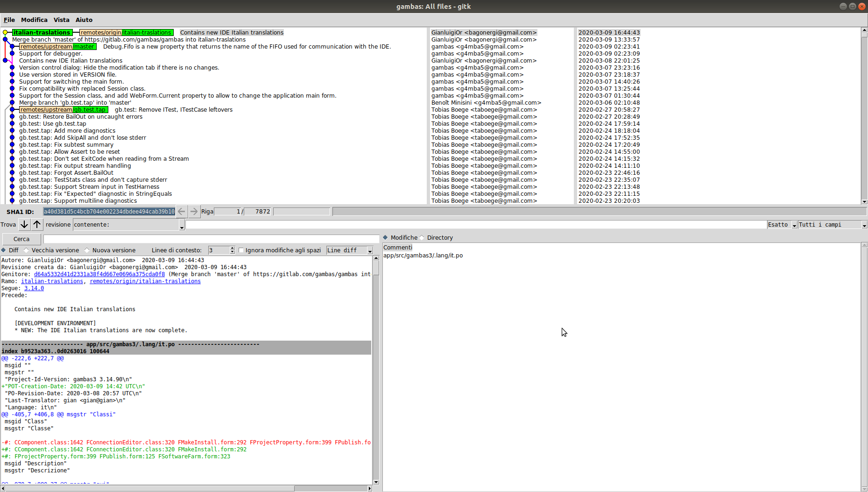Click the back arrow next to SHA1 ID

click(x=182, y=212)
